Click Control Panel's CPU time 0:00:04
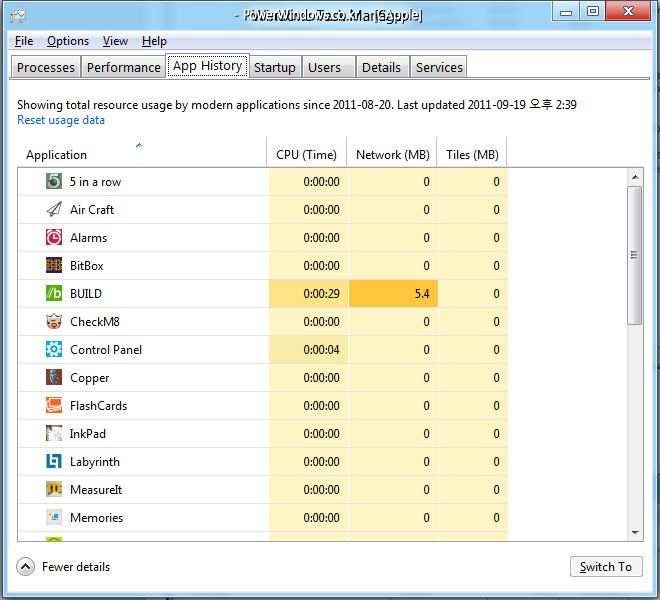This screenshot has height=600, width=660. pos(322,349)
